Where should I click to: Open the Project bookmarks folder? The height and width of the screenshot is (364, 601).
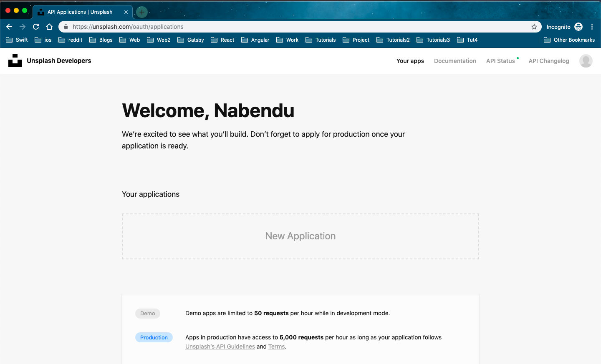click(x=356, y=40)
